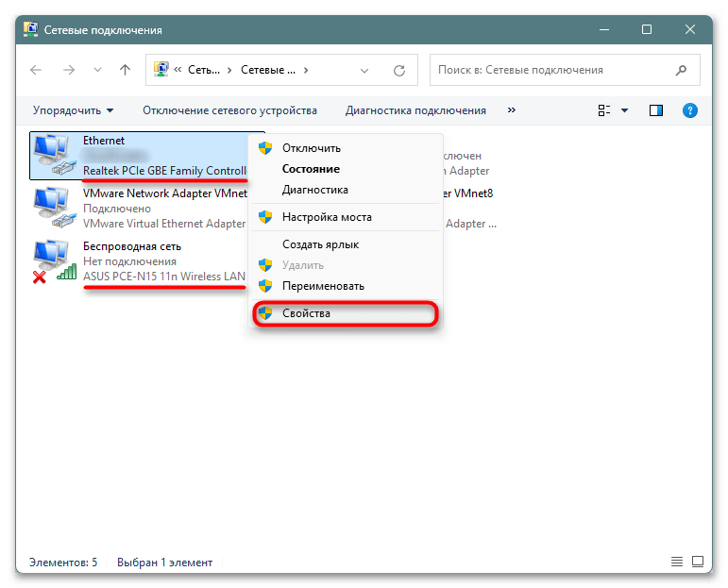Open the Упорядочить menu
The image size is (728, 588).
tap(73, 110)
